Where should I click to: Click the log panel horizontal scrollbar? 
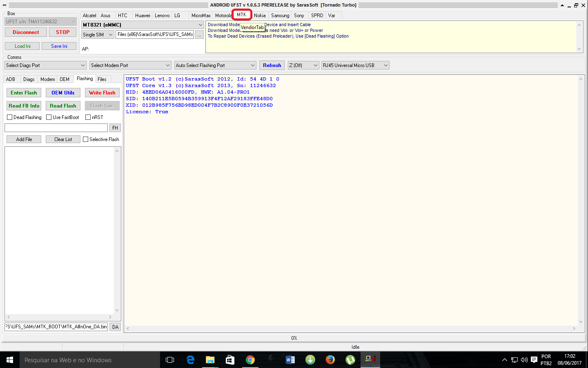pyautogui.click(x=350, y=328)
